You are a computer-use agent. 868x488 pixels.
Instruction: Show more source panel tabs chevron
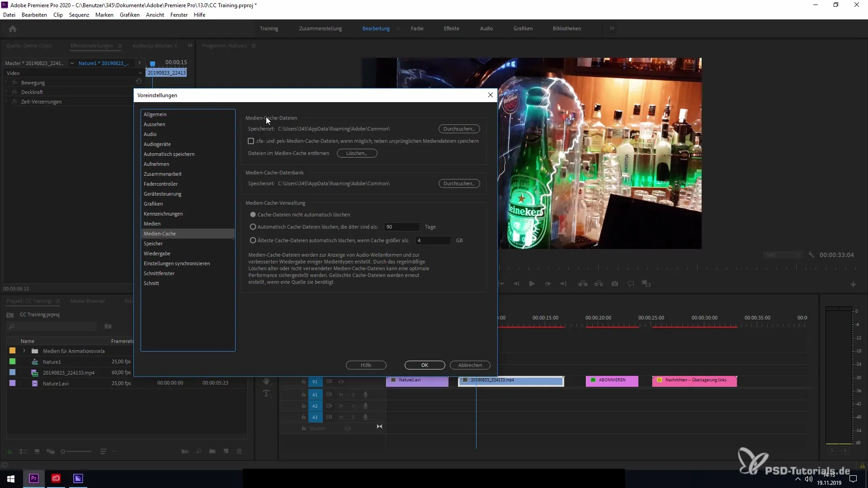[190, 46]
